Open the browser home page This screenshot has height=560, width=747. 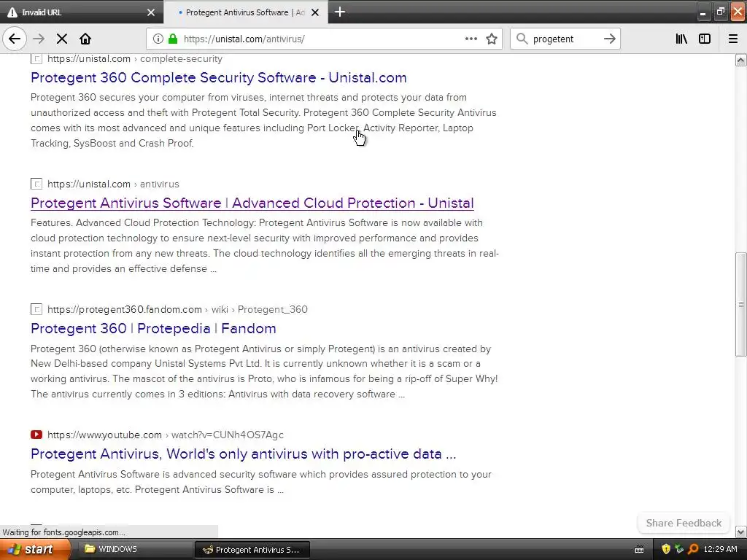pyautogui.click(x=85, y=39)
